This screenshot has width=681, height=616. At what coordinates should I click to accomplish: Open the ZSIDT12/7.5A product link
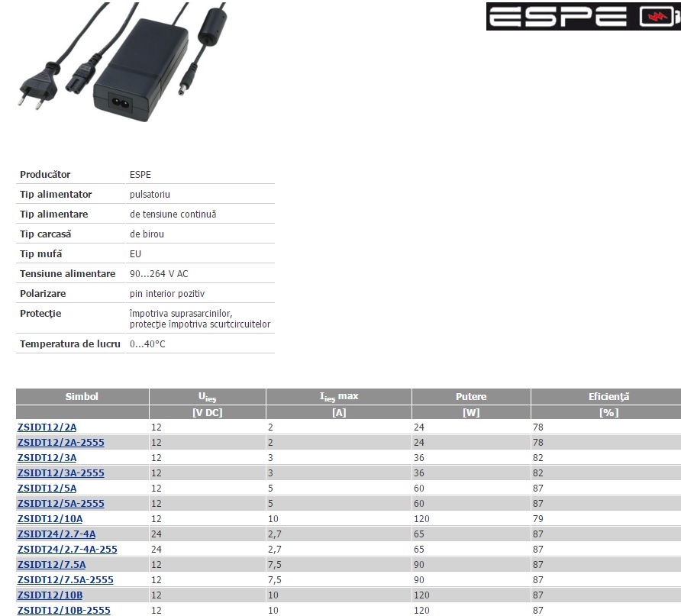(x=52, y=564)
